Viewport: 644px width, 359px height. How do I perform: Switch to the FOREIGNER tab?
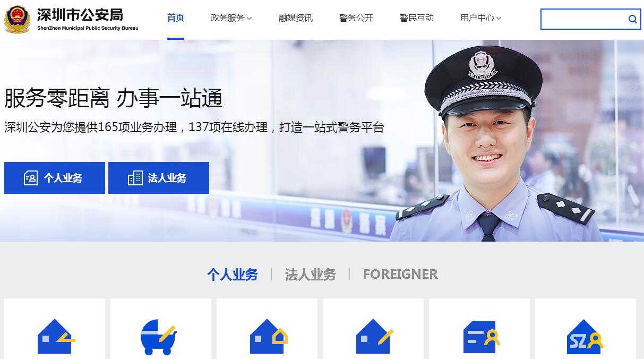(x=400, y=274)
